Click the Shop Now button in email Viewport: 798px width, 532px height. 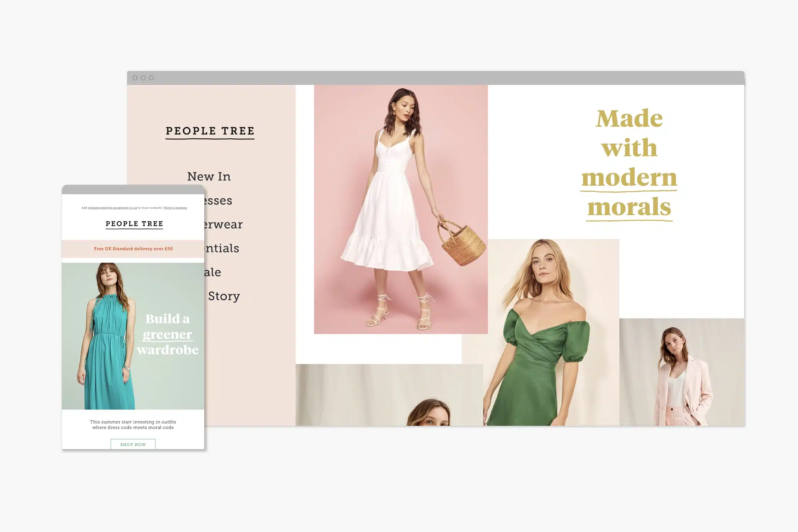133,444
